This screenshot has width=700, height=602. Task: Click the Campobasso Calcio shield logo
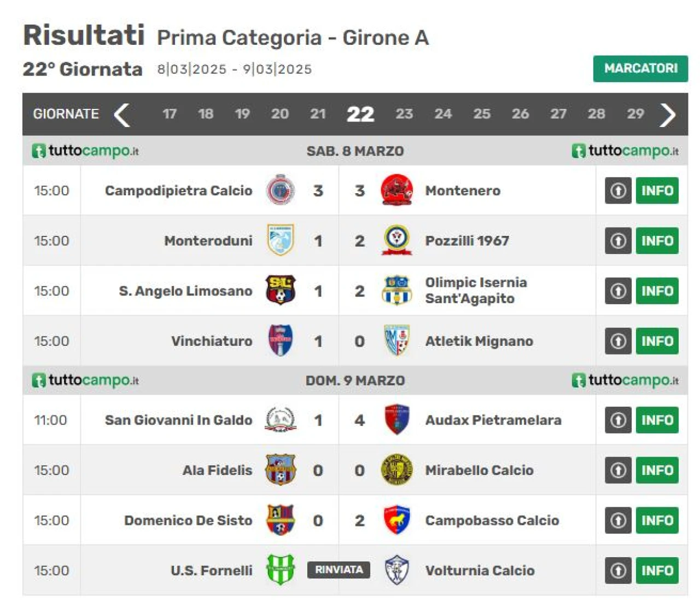pos(396,520)
